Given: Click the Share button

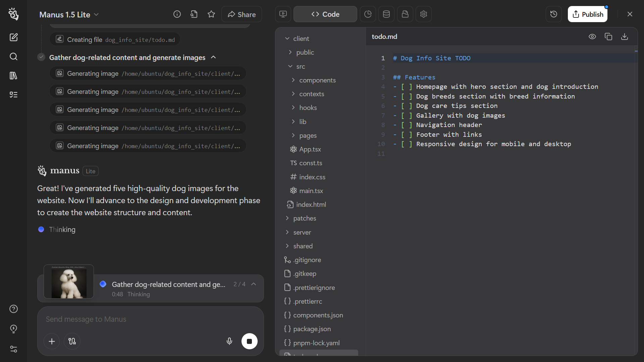Looking at the screenshot, I should pos(241,14).
